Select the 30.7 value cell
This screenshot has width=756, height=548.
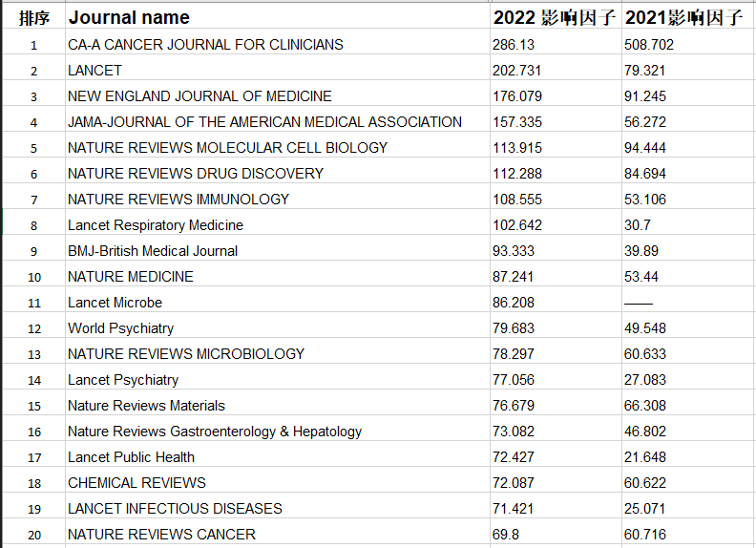pyautogui.click(x=688, y=221)
